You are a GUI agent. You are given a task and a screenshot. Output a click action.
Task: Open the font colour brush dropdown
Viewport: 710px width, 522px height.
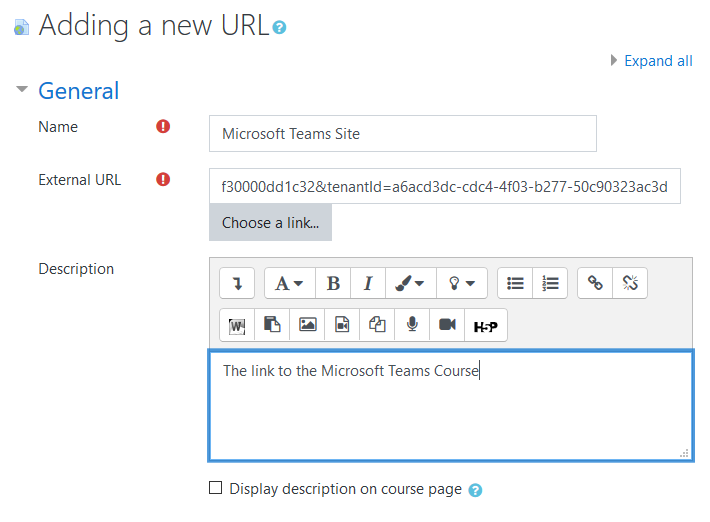(411, 283)
